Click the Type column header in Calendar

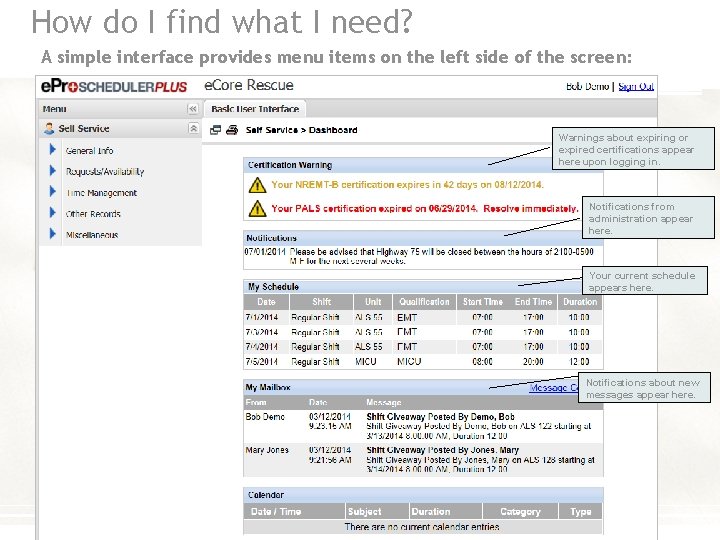[580, 511]
